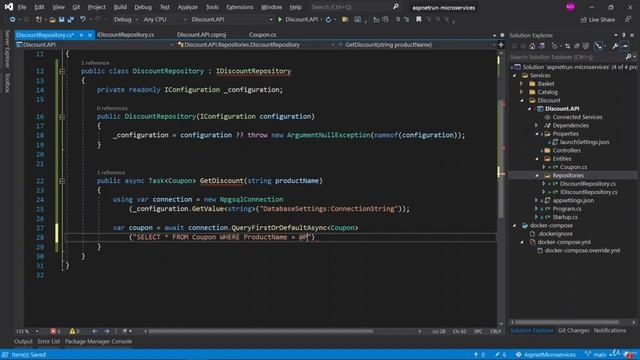This screenshot has width=640, height=360.
Task: Toggle Track Active Item view icon
Action: pos(598,46)
